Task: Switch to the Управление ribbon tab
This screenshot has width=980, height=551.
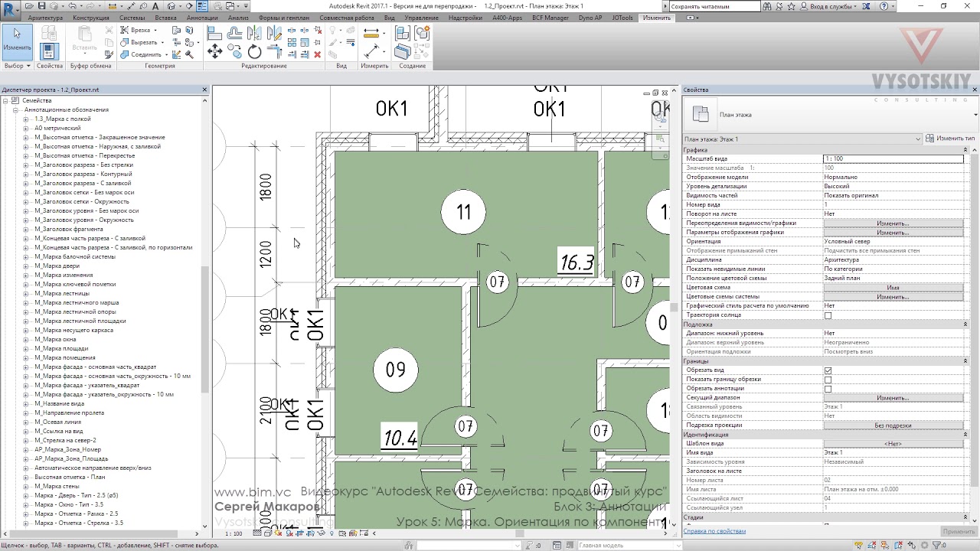Action: click(x=422, y=18)
